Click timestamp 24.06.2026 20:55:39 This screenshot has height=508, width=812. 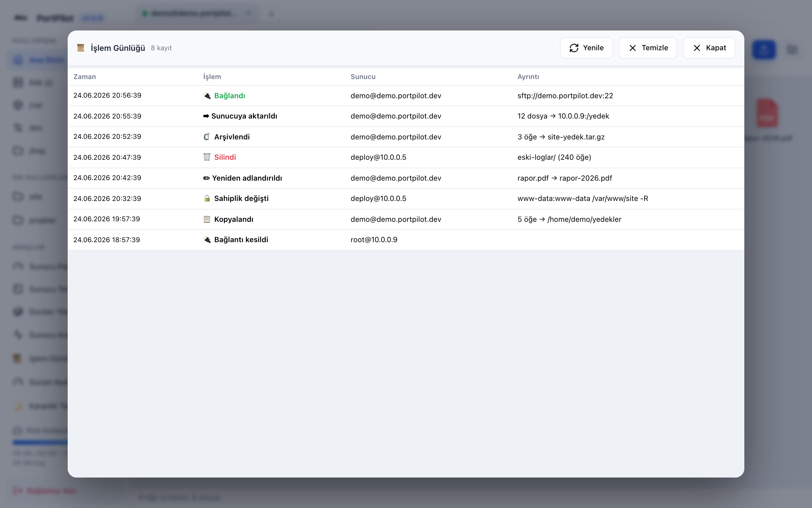pyautogui.click(x=107, y=116)
